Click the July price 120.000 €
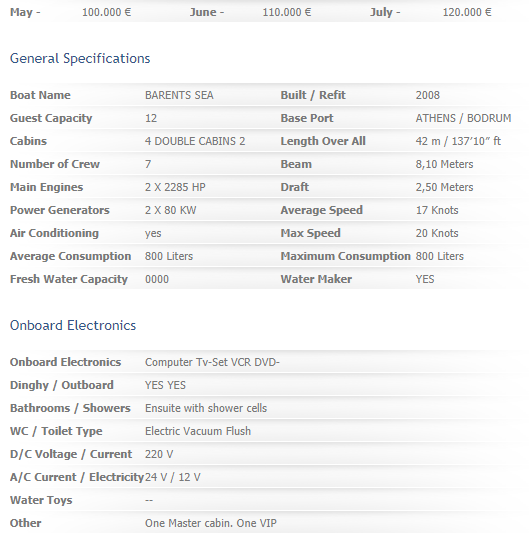529x541 pixels. 467,12
